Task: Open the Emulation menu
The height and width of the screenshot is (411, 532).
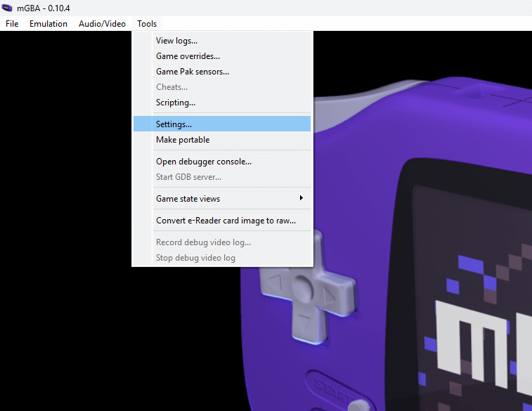Action: point(48,24)
